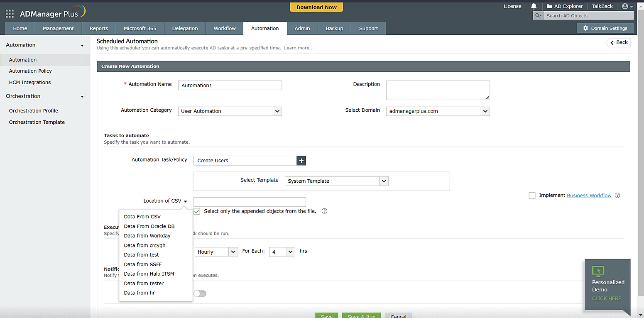Show help for appended objects option
The width and height of the screenshot is (644, 318).
325,211
